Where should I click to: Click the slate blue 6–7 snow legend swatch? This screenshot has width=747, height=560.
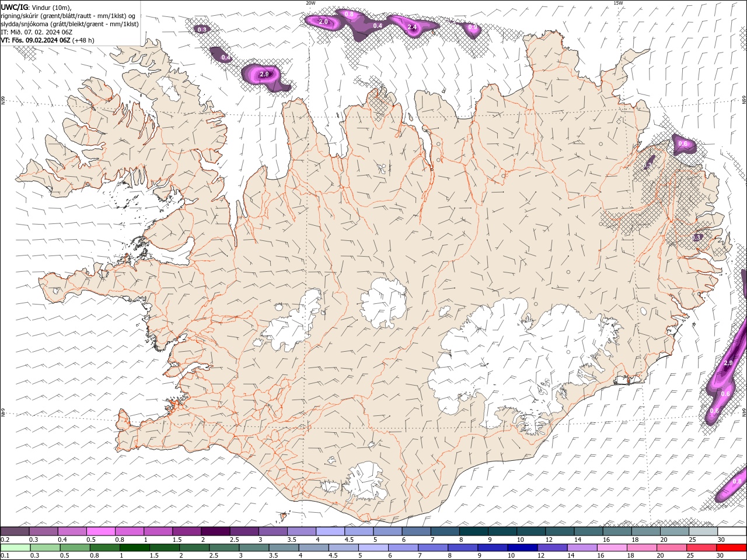416,531
